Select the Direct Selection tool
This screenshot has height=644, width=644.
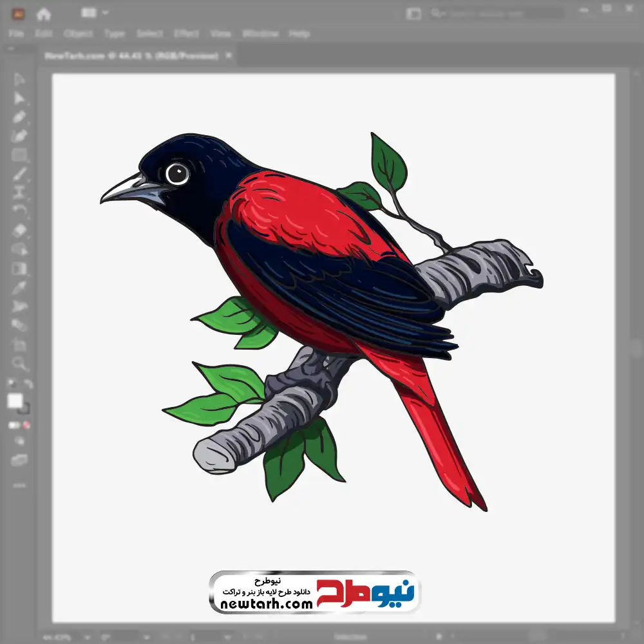click(19, 98)
